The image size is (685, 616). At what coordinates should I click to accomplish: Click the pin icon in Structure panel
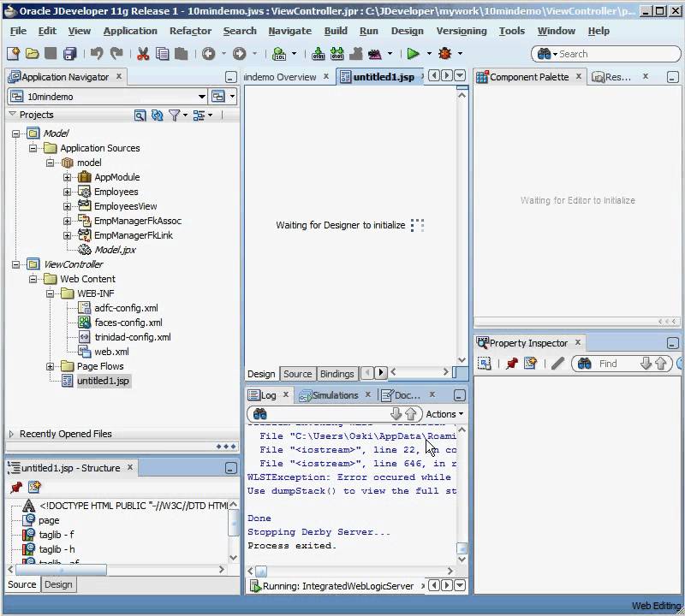(16, 487)
